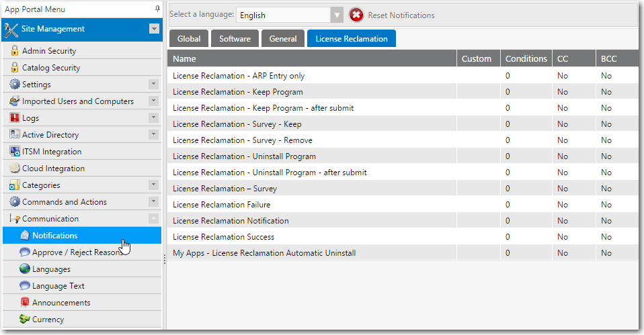The image size is (644, 335).
Task: Click the red Reset Notifications icon
Action: (x=356, y=15)
